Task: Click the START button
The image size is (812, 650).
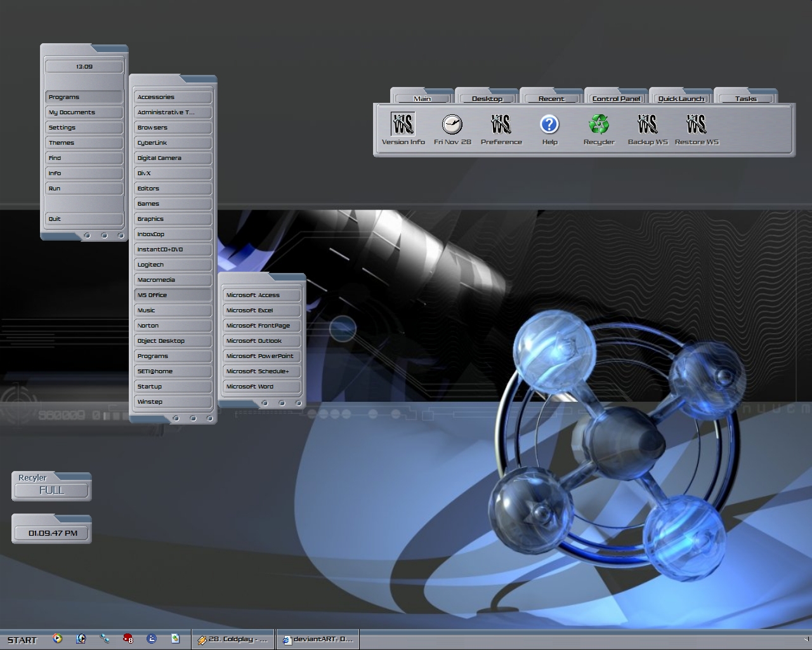Action: [22, 640]
